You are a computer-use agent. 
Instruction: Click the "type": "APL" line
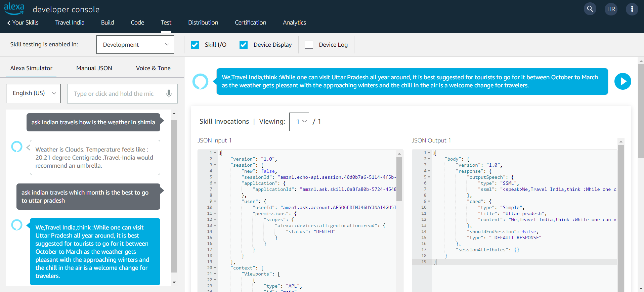coord(283,286)
